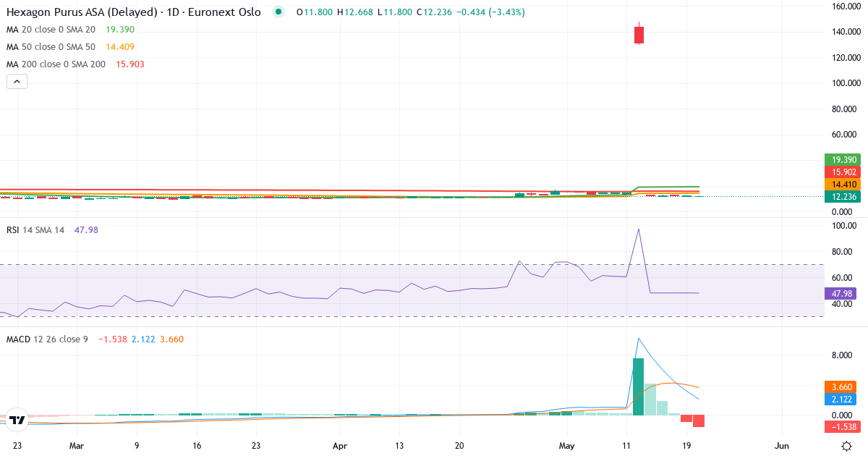868x456 pixels.
Task: Click the green market status dot
Action: 278,12
